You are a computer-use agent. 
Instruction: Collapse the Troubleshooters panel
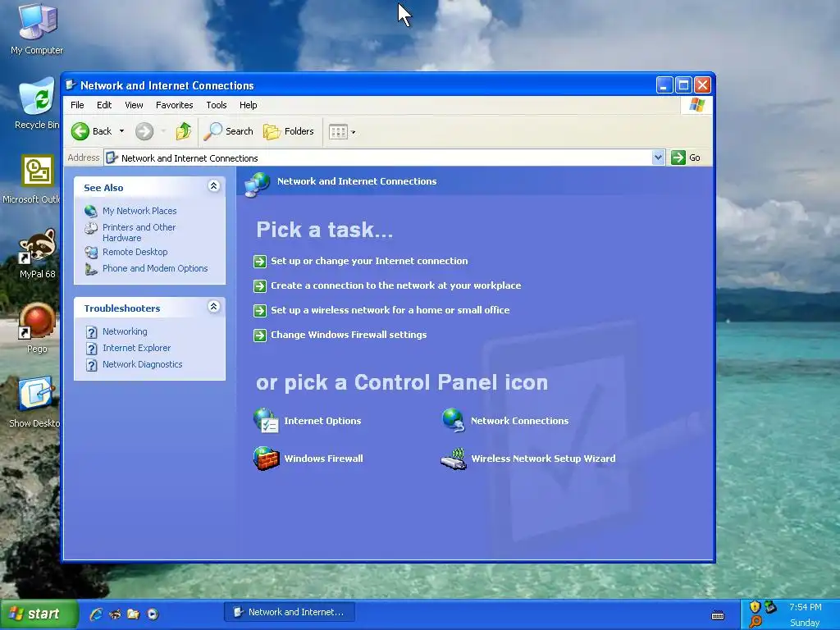click(214, 307)
